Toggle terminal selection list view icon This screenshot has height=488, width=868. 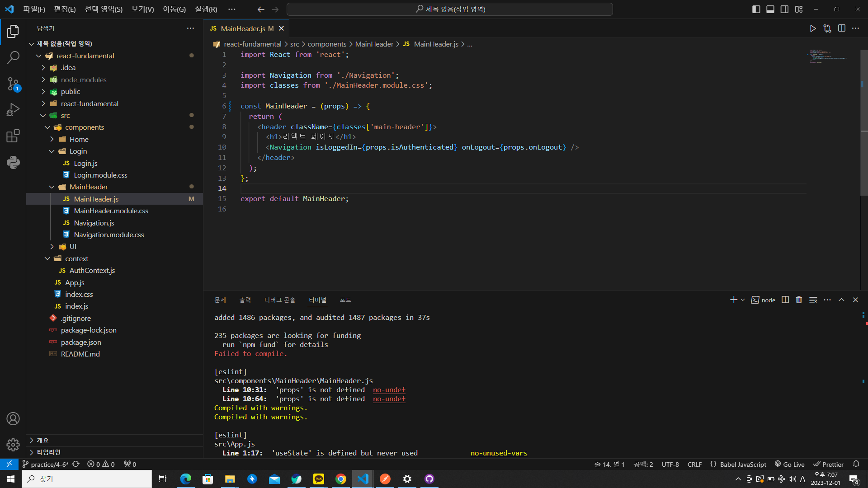pos(813,300)
